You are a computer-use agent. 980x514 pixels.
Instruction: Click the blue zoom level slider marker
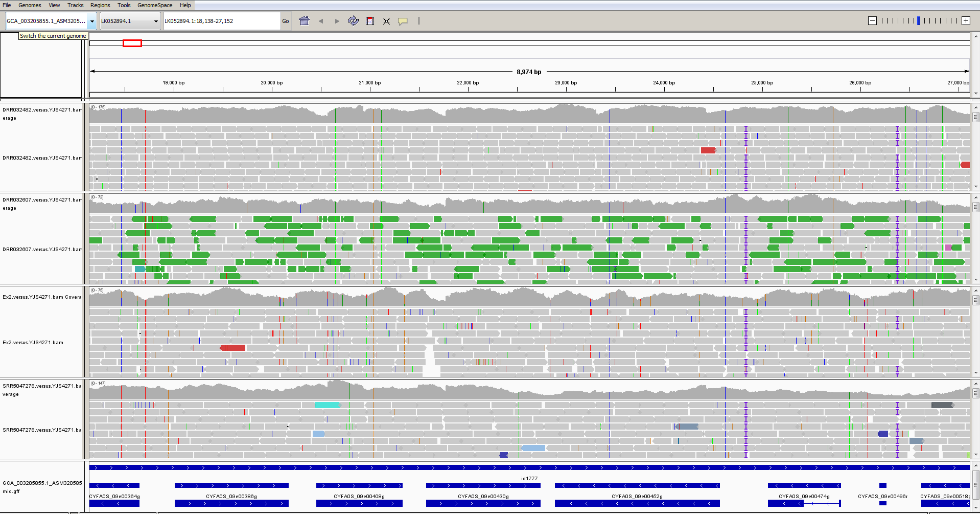[x=919, y=21]
